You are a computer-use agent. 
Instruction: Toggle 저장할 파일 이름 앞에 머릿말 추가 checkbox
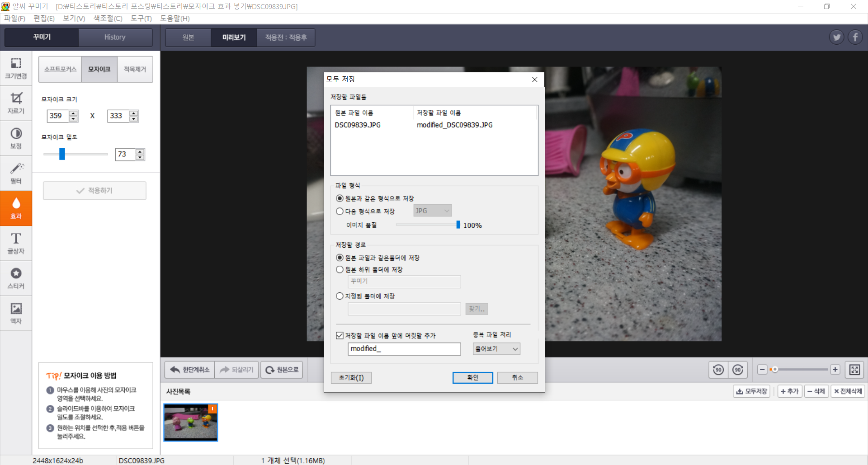340,335
